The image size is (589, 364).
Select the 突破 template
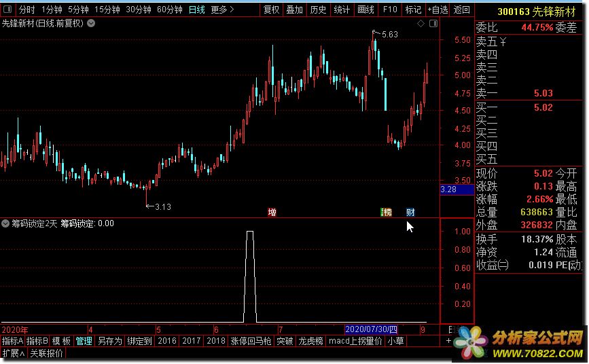point(285,341)
